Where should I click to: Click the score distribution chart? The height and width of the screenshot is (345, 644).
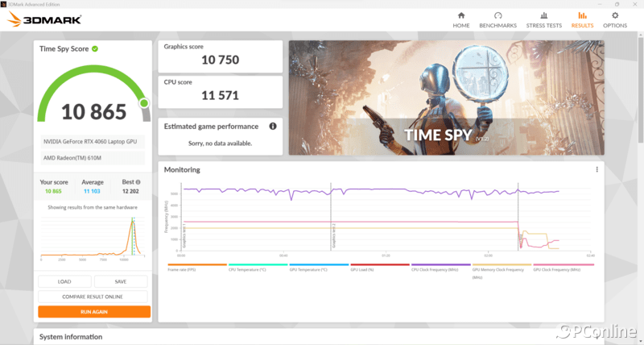pos(93,238)
